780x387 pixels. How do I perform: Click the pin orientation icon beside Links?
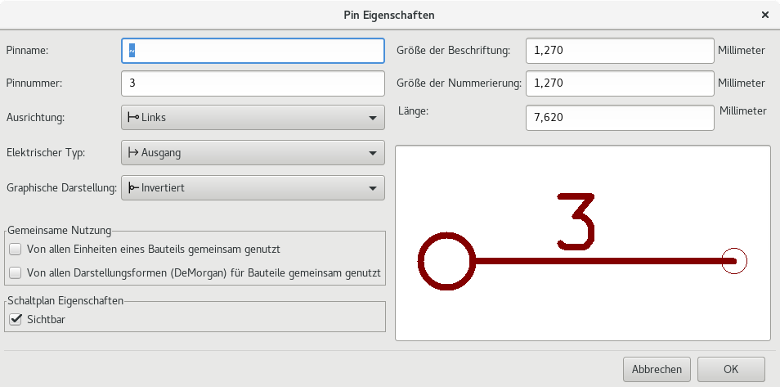133,118
